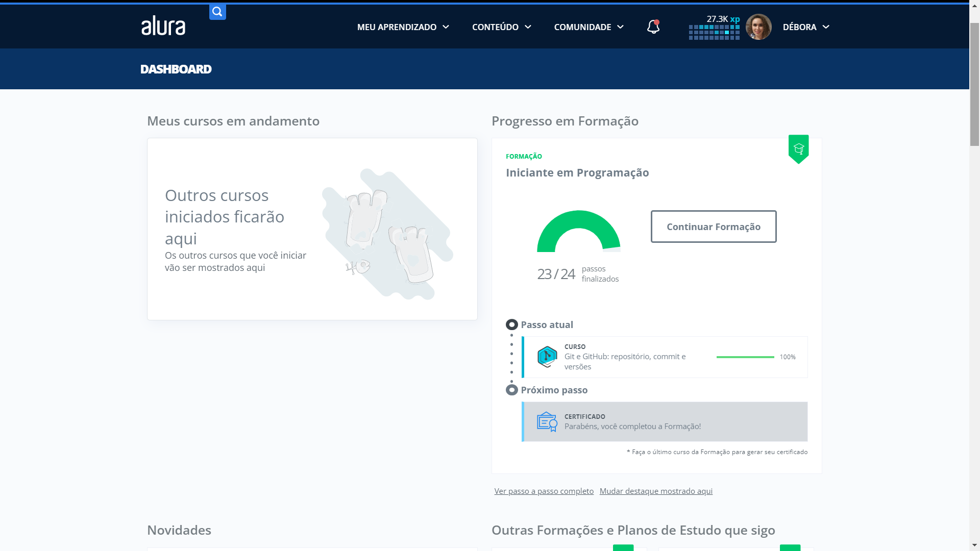The height and width of the screenshot is (551, 980).
Task: Click the Git course hexagon icon
Action: click(x=547, y=357)
